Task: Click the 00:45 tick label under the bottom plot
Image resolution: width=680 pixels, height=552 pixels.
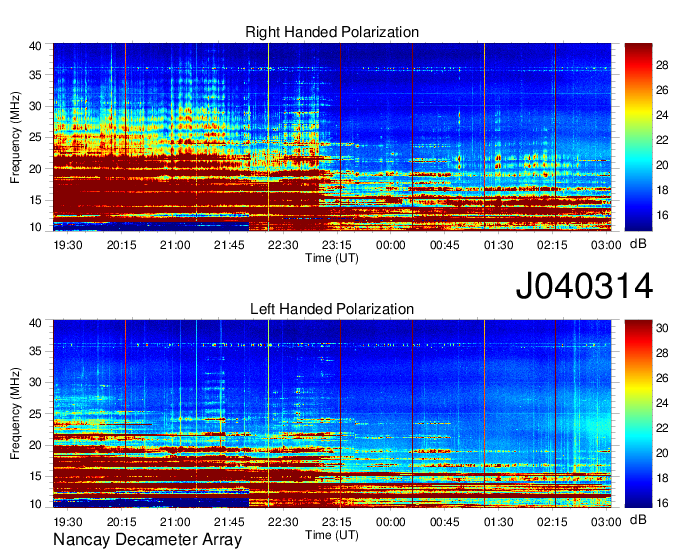Action: (x=445, y=522)
